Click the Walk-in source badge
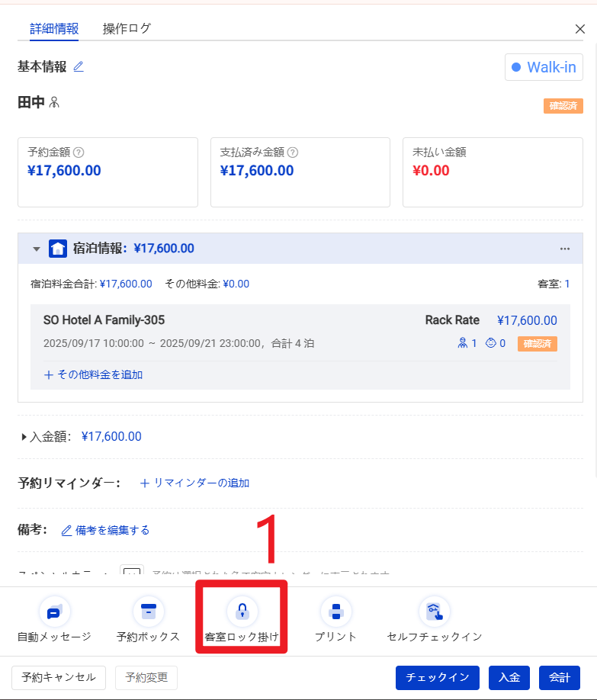This screenshot has height=700, width=597. [544, 67]
